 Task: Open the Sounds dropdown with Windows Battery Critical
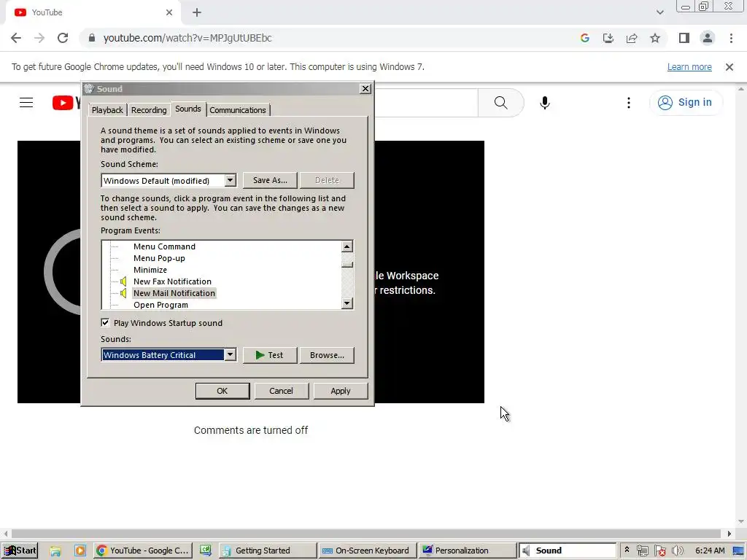pyautogui.click(x=169, y=355)
